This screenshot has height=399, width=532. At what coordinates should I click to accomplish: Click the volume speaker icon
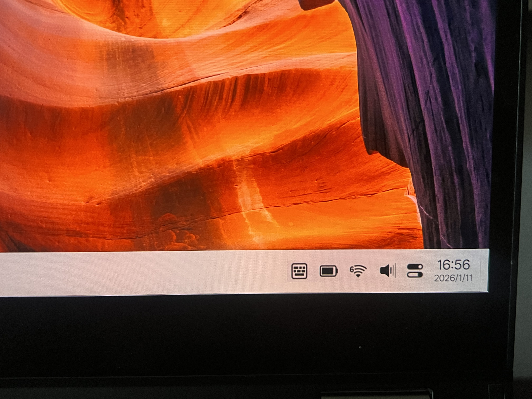coord(388,271)
